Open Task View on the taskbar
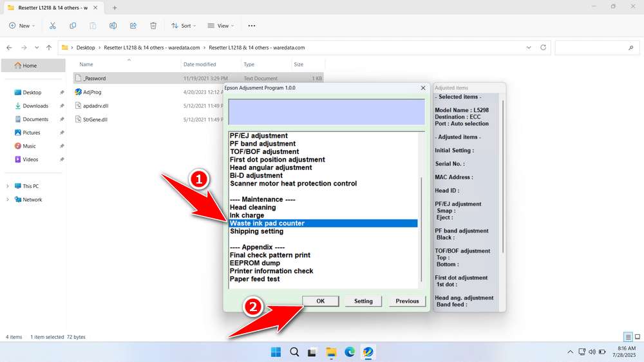This screenshot has width=644, height=362. pos(312,352)
